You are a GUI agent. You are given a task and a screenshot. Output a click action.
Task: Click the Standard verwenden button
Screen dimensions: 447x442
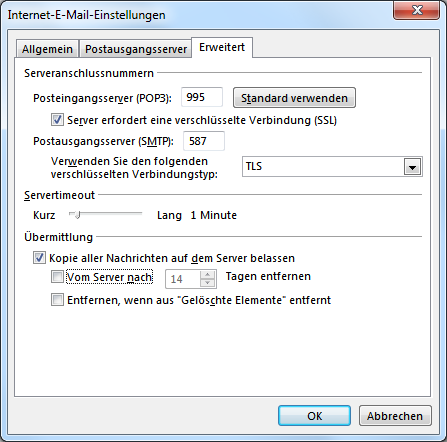[294, 98]
